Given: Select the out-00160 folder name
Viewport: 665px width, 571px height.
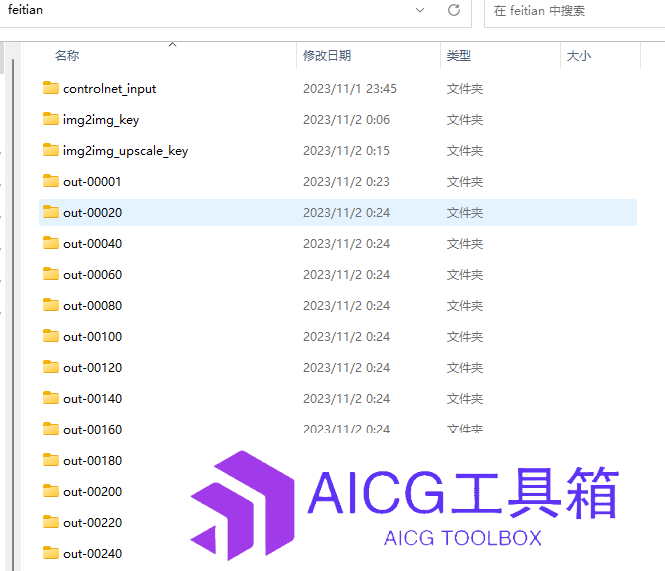Looking at the screenshot, I should pyautogui.click(x=92, y=429).
